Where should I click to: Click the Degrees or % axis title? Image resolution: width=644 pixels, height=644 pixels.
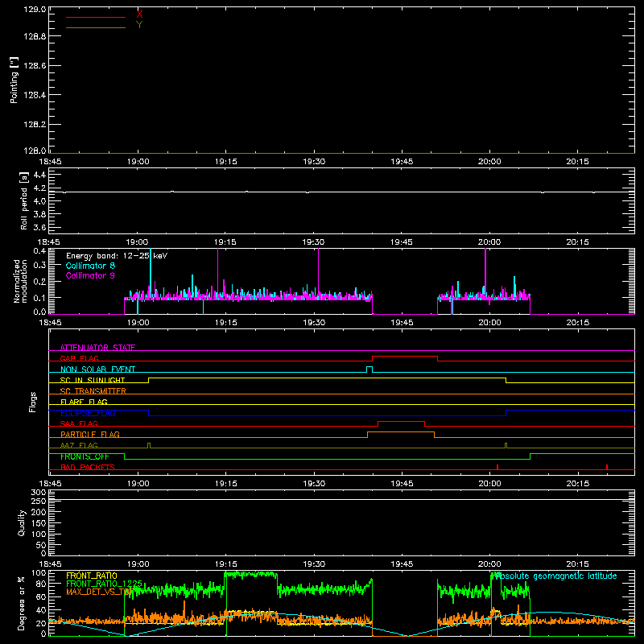click(x=21, y=603)
